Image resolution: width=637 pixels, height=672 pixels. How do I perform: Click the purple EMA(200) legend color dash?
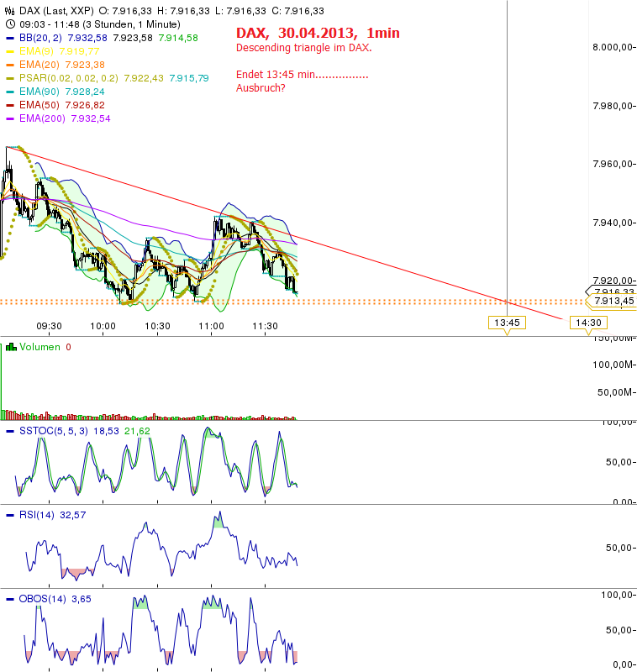(x=10, y=118)
